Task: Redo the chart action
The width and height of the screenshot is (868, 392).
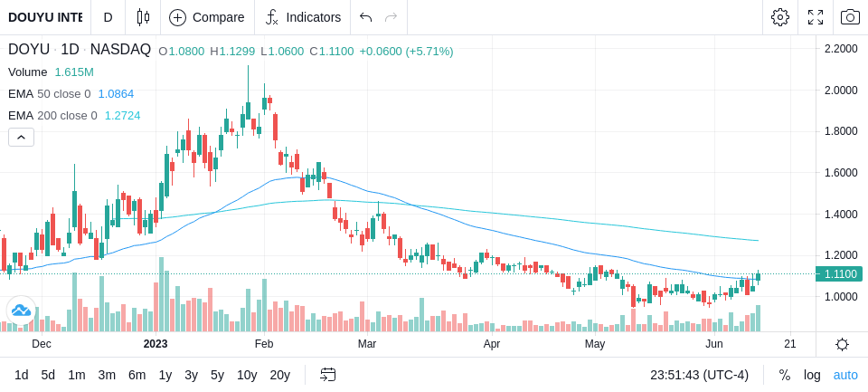Action: [x=392, y=17]
